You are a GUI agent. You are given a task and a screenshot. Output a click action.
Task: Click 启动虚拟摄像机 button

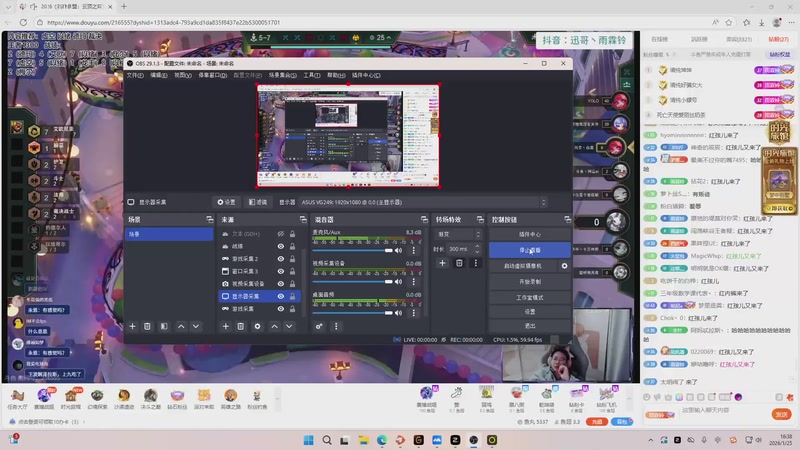pos(523,266)
